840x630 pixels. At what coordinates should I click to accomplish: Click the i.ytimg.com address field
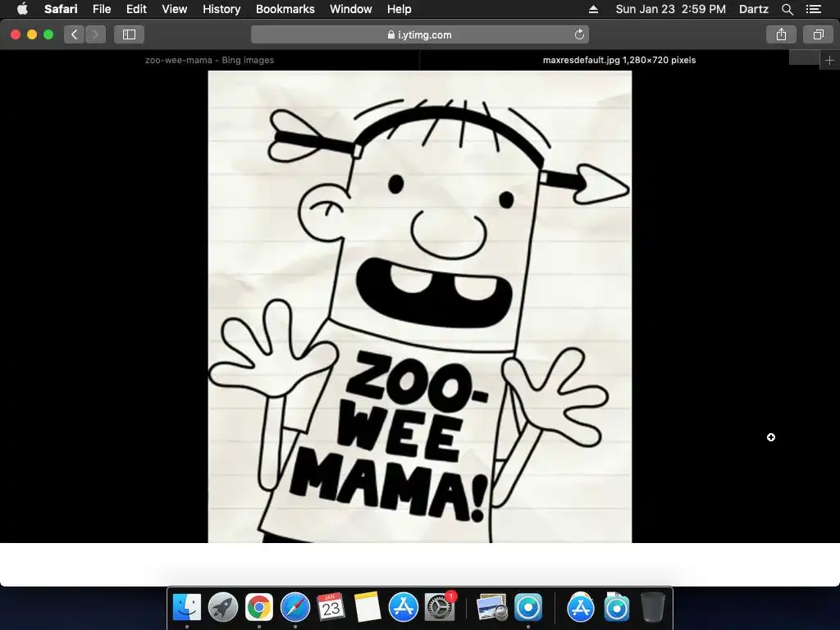coord(420,34)
